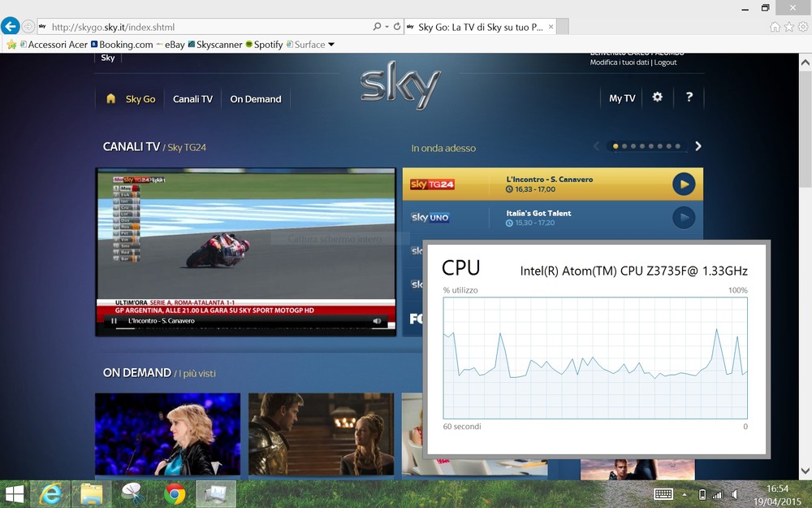Viewport: 812px width, 508px height.
Task: Click Modifica i tuoi dati link
Action: [620, 63]
